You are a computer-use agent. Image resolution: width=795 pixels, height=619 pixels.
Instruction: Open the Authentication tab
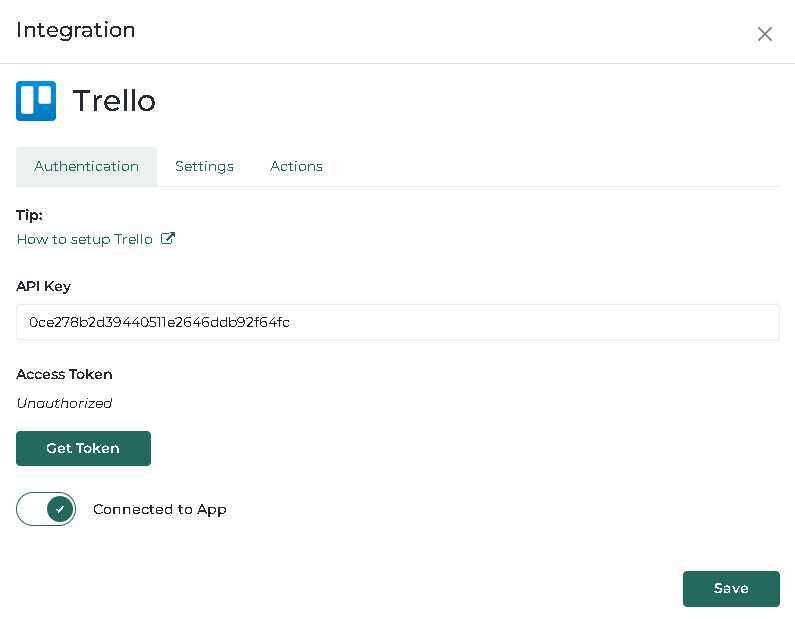(x=86, y=166)
